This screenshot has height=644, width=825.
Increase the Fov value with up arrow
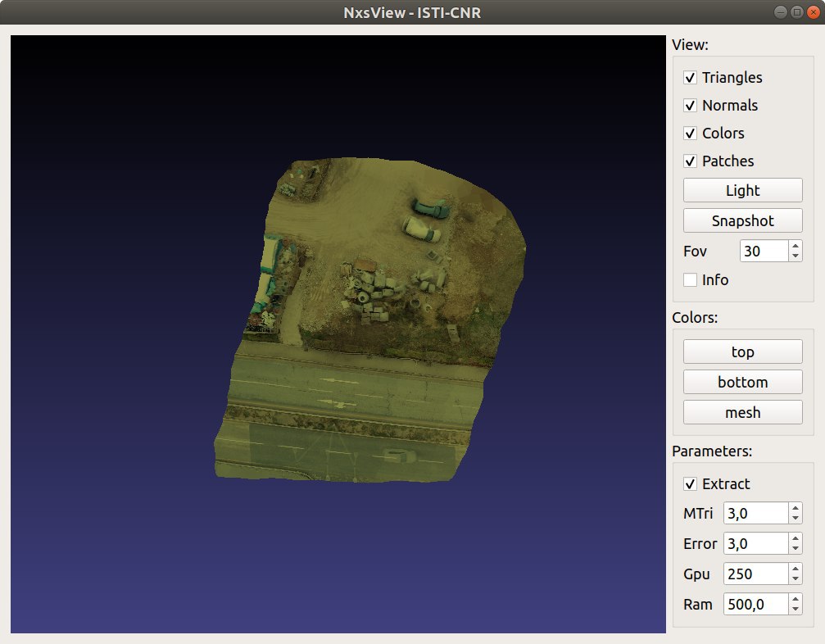(x=794, y=246)
